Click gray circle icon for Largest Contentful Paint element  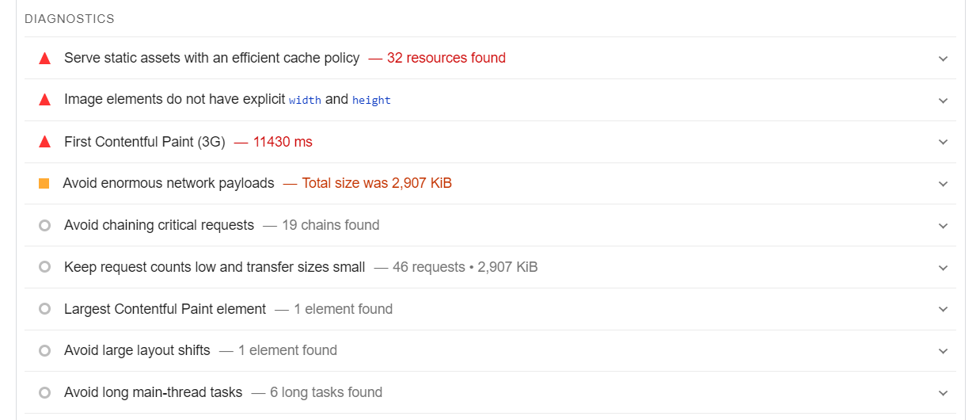pos(45,309)
